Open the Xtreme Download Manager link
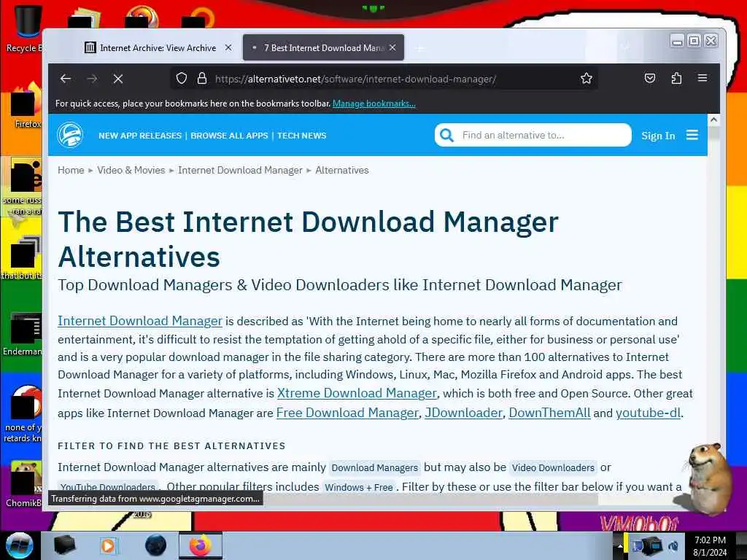 (357, 393)
